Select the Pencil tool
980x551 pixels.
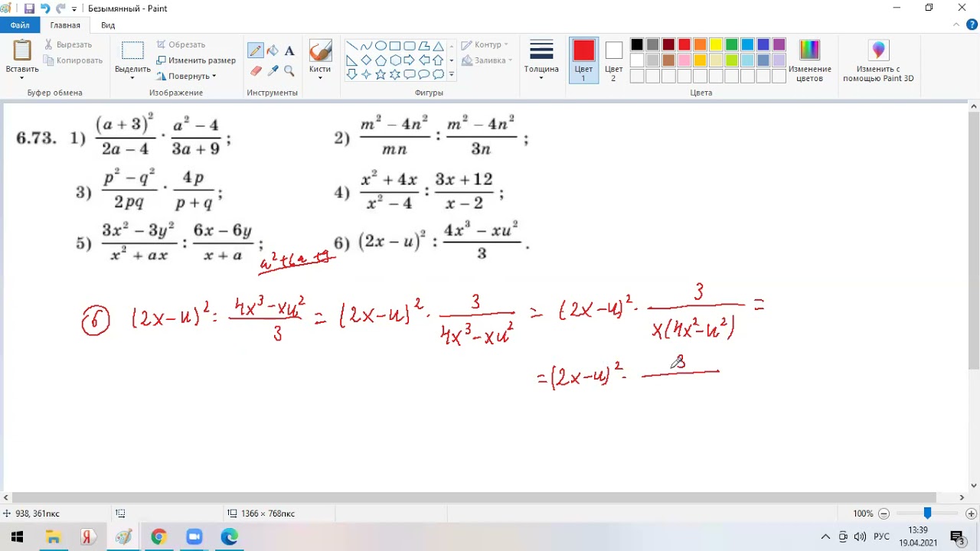(x=256, y=51)
